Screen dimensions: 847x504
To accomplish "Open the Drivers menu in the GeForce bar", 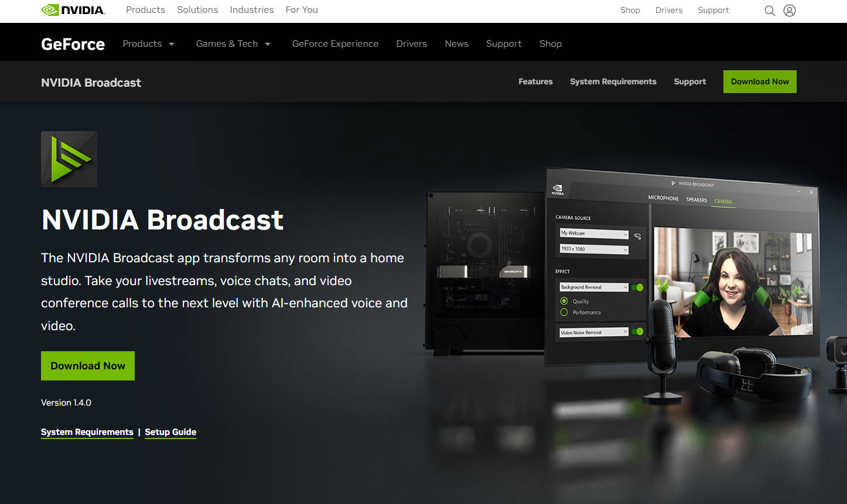I will [x=411, y=43].
